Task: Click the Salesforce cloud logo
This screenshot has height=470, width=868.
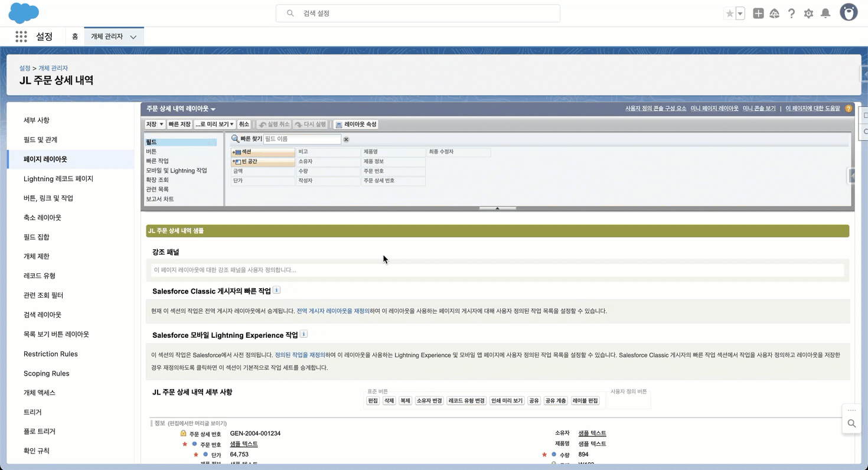Action: coord(24,13)
